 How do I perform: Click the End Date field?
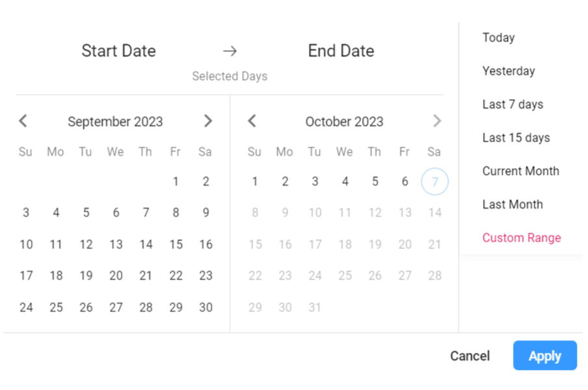(x=341, y=51)
